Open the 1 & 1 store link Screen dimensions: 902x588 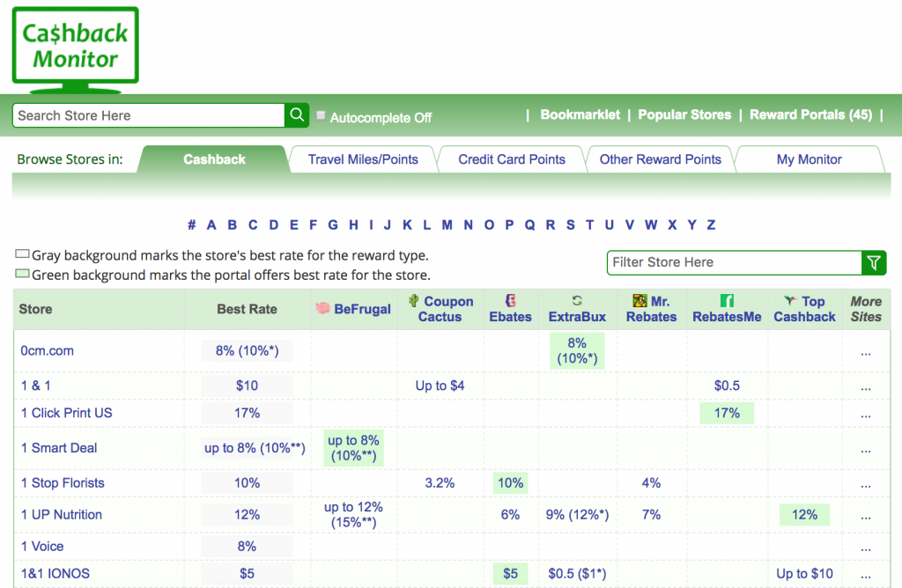tap(35, 385)
